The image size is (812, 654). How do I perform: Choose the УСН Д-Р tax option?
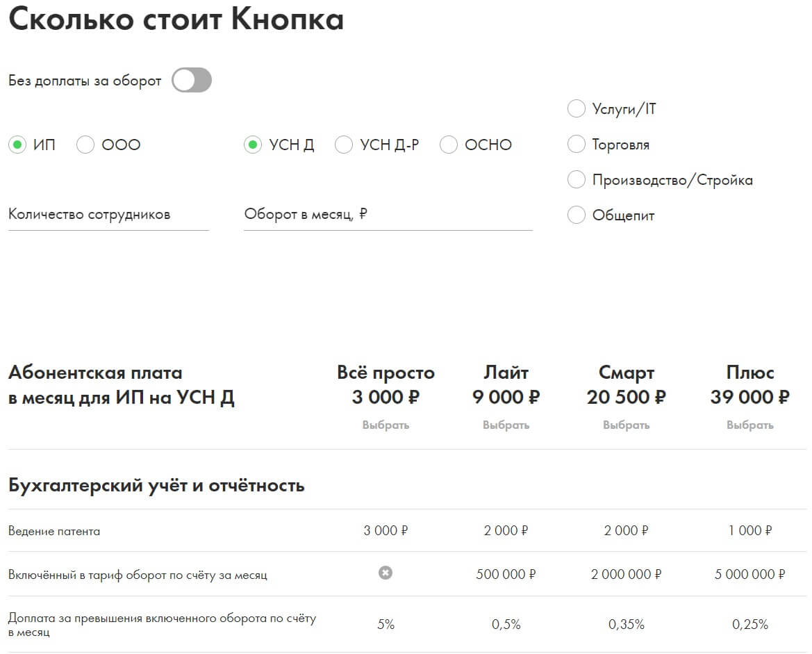point(344,145)
